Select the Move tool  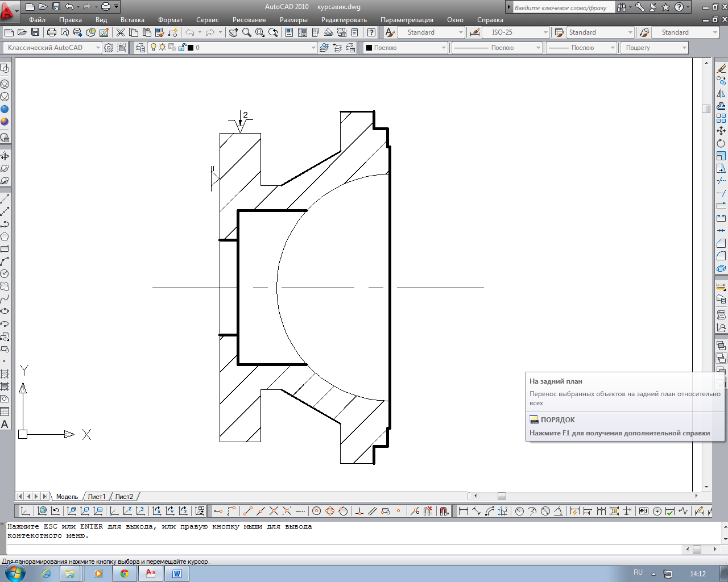[x=721, y=131]
